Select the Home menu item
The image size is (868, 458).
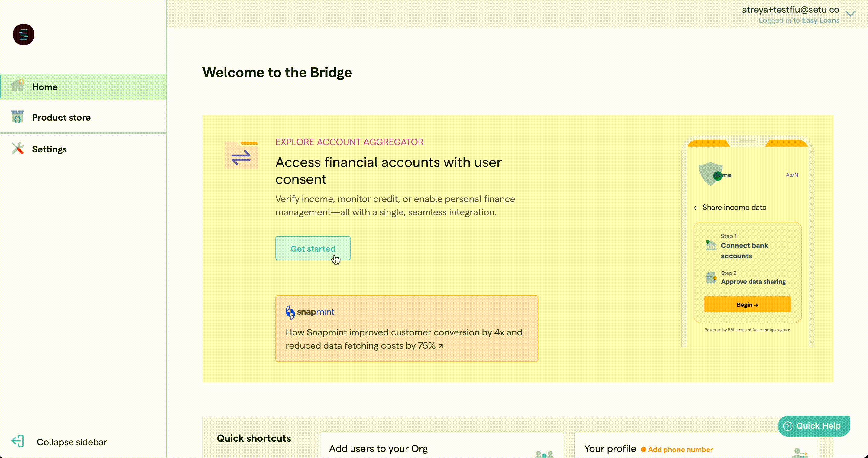point(44,87)
